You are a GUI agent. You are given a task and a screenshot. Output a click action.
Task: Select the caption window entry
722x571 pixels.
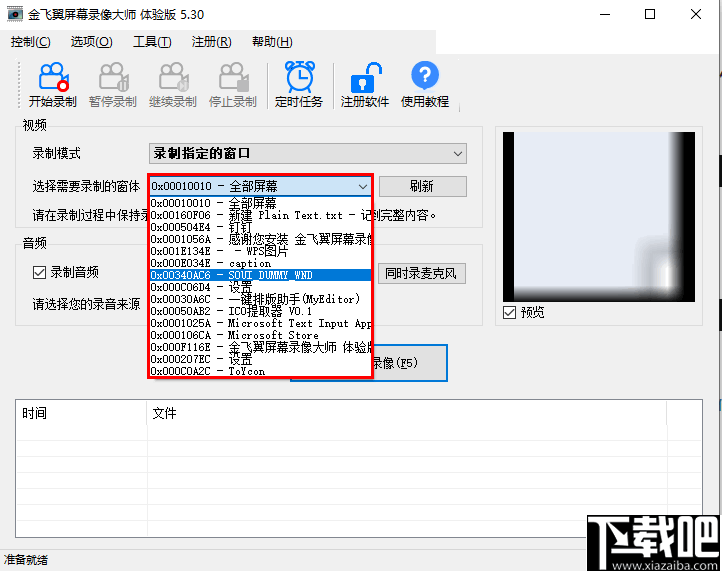pyautogui.click(x=261, y=263)
